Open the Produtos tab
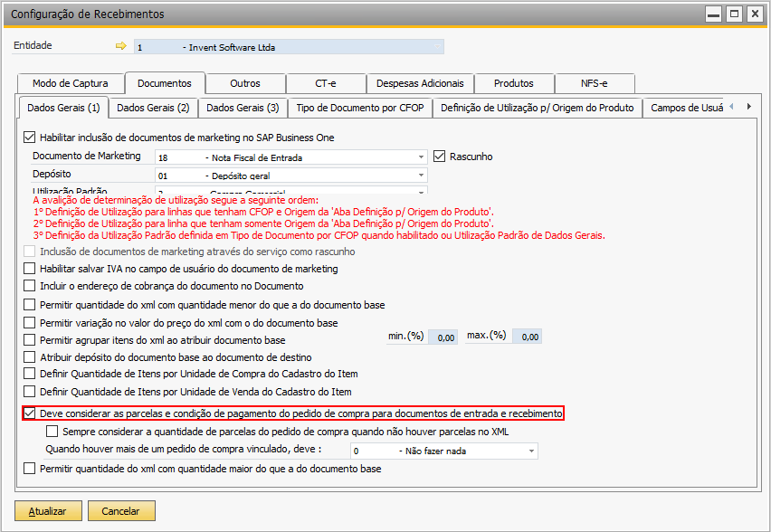This screenshot has width=771, height=532. [x=514, y=83]
